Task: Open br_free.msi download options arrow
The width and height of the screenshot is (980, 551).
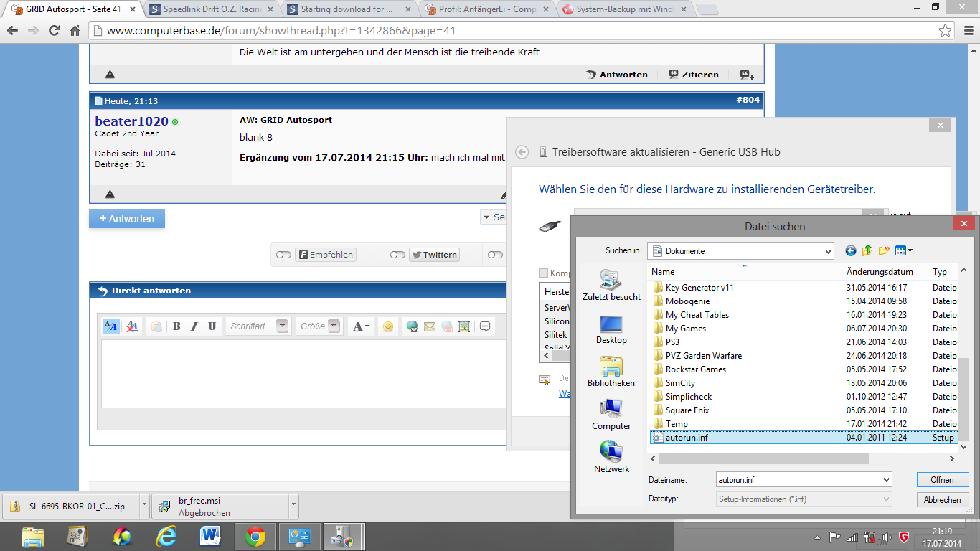Action: point(293,506)
